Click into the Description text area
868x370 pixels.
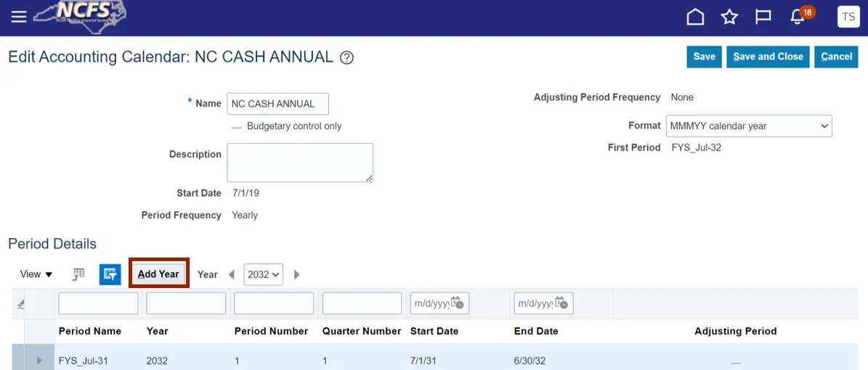(300, 162)
